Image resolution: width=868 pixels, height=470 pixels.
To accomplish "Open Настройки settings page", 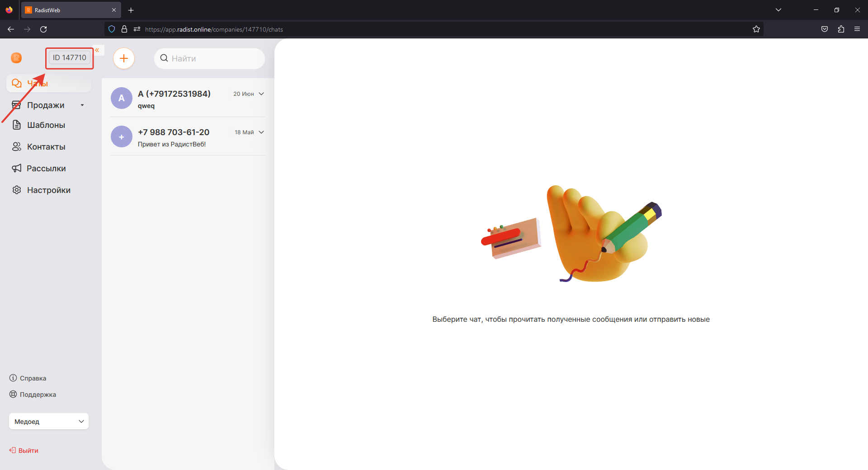I will (x=48, y=190).
